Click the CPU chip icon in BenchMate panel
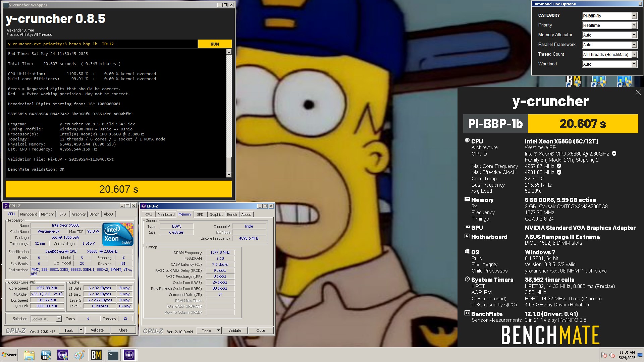The height and width of the screenshot is (362, 644). pos(467,141)
